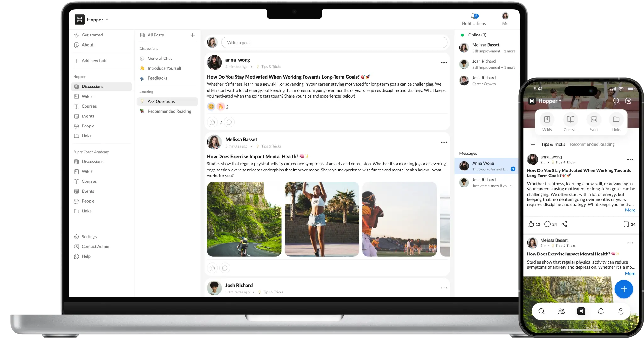Select Courses under the Hopper section
Image resolution: width=644 pixels, height=341 pixels.
click(85, 106)
